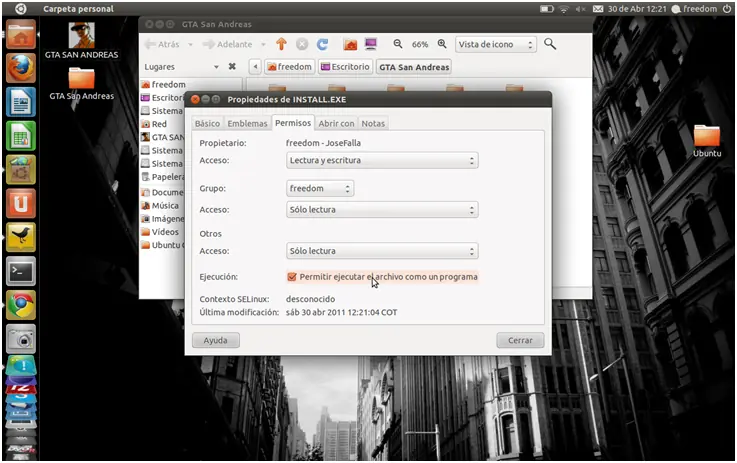The height and width of the screenshot is (463, 737).
Task: Select Red in the places sidebar
Action: [154, 124]
